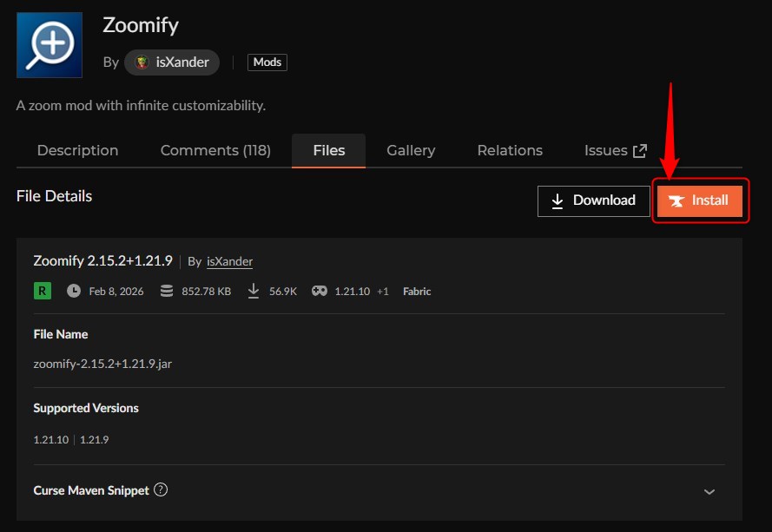This screenshot has width=772, height=532.
Task: Click the Install button
Action: pyautogui.click(x=700, y=200)
